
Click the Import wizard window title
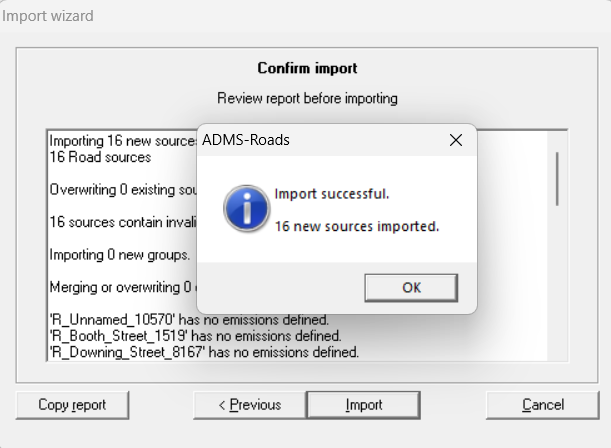[x=49, y=16]
